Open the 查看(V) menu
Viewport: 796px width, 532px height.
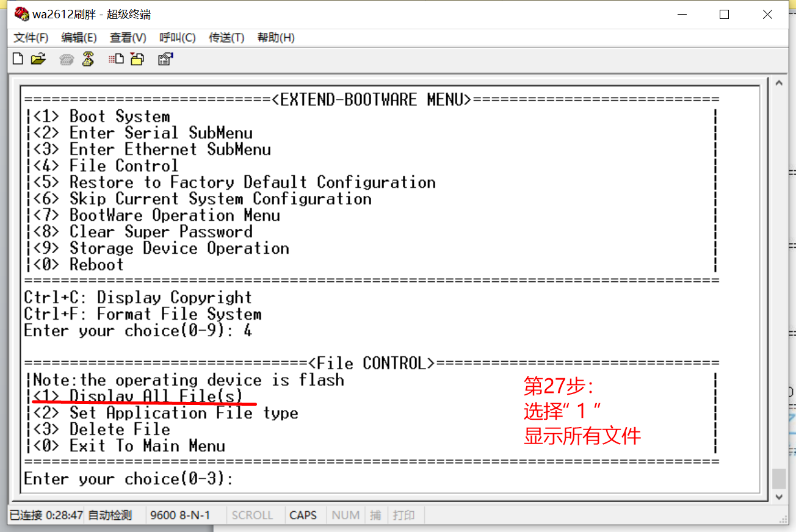pyautogui.click(x=128, y=38)
